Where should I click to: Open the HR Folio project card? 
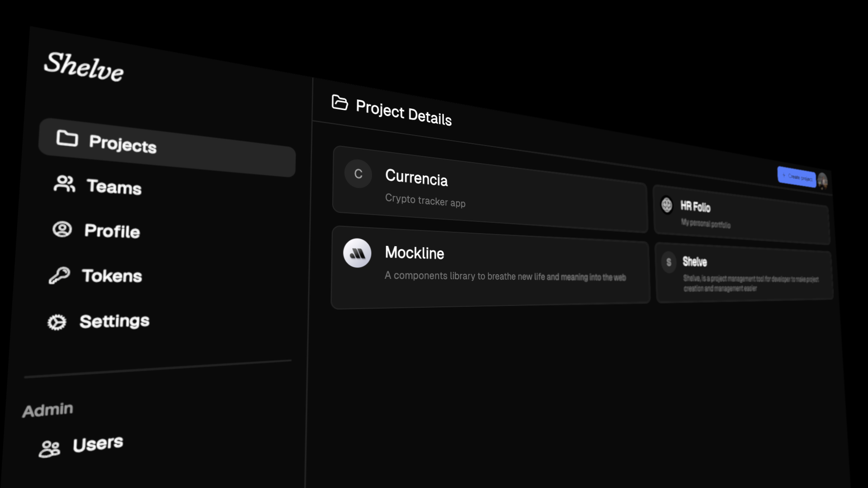point(741,215)
